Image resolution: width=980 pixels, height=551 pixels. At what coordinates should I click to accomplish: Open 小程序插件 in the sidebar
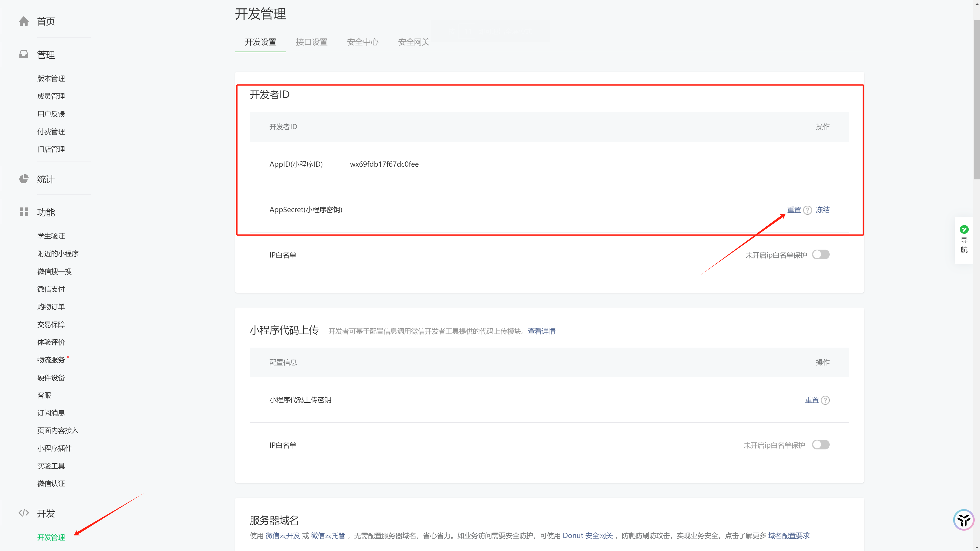coord(54,448)
